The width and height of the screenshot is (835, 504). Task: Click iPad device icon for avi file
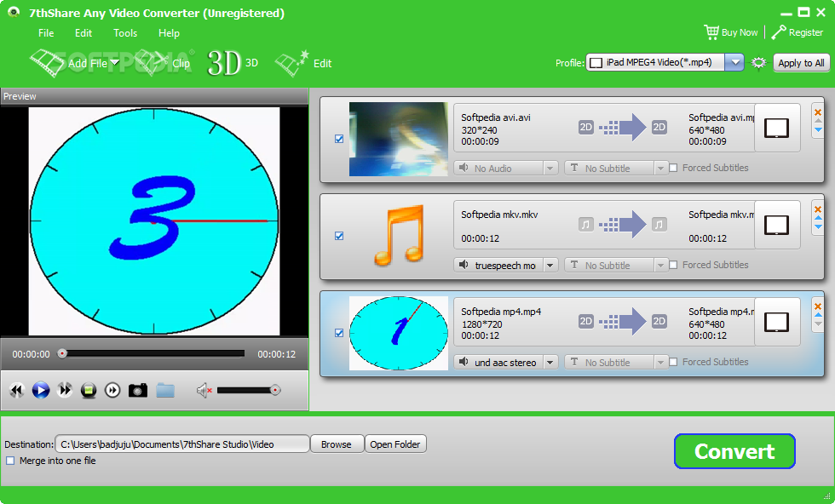777,129
